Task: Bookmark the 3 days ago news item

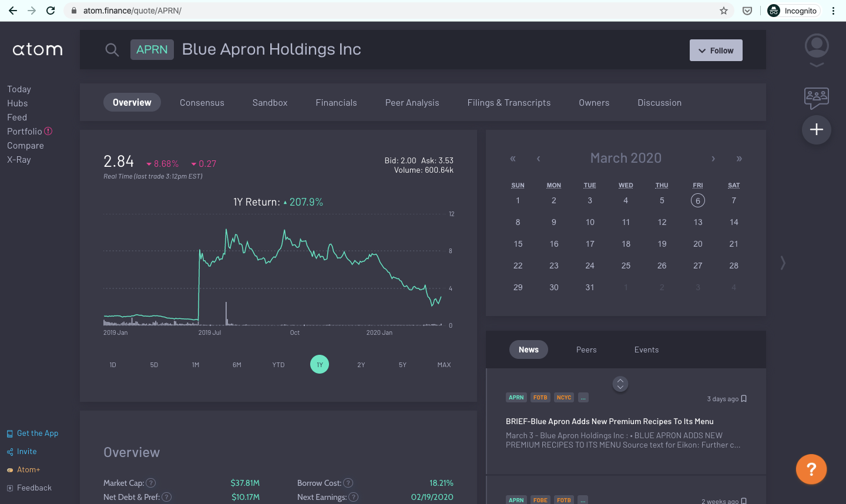Action: point(744,399)
